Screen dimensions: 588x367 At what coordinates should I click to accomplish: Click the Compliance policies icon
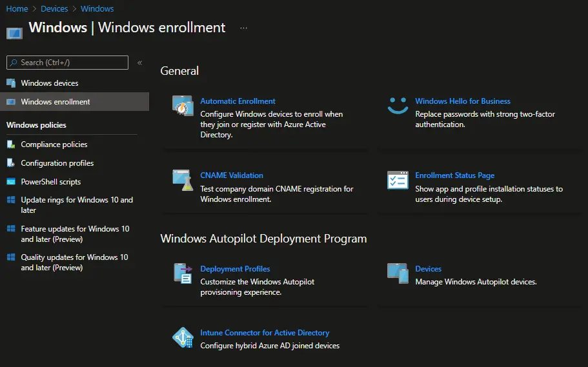tap(11, 144)
